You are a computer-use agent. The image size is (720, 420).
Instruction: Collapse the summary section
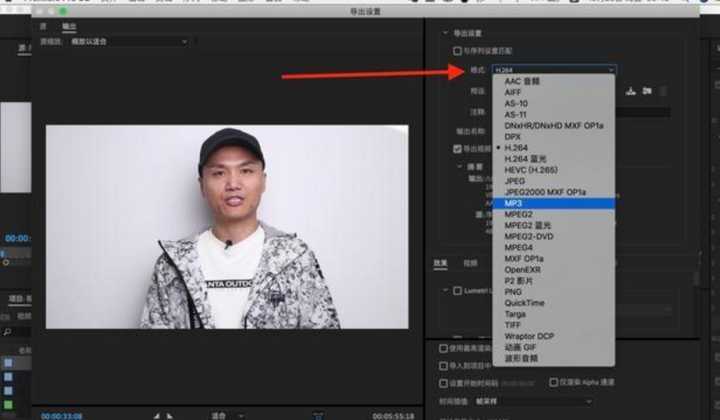[460, 166]
